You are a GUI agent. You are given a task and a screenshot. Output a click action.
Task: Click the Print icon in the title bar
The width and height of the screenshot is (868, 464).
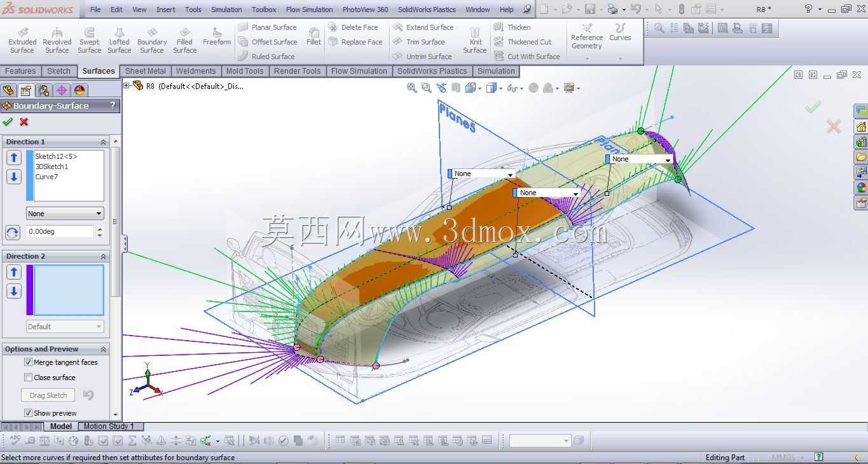(612, 9)
